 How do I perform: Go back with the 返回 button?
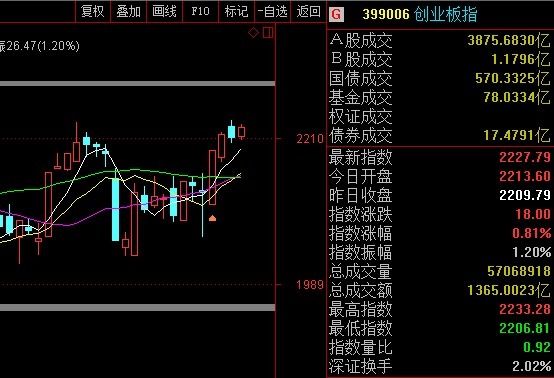tap(308, 11)
